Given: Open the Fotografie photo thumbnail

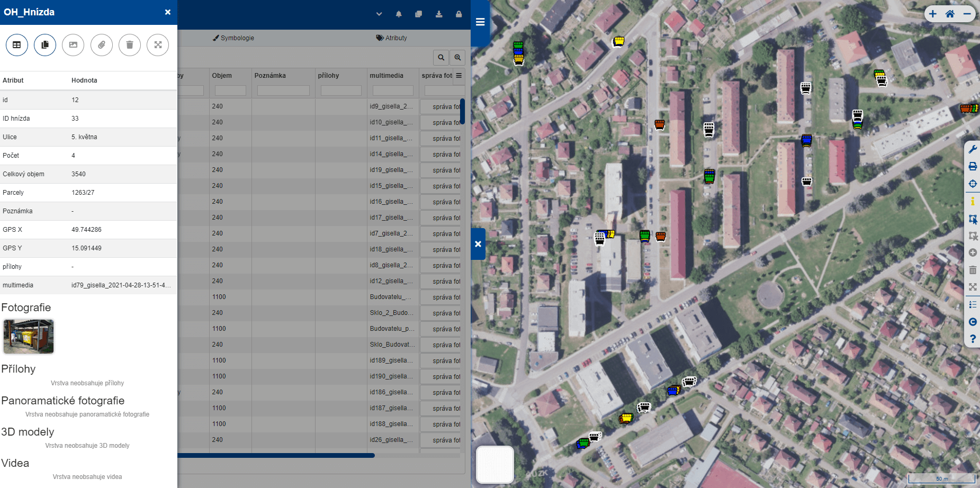Looking at the screenshot, I should [29, 336].
